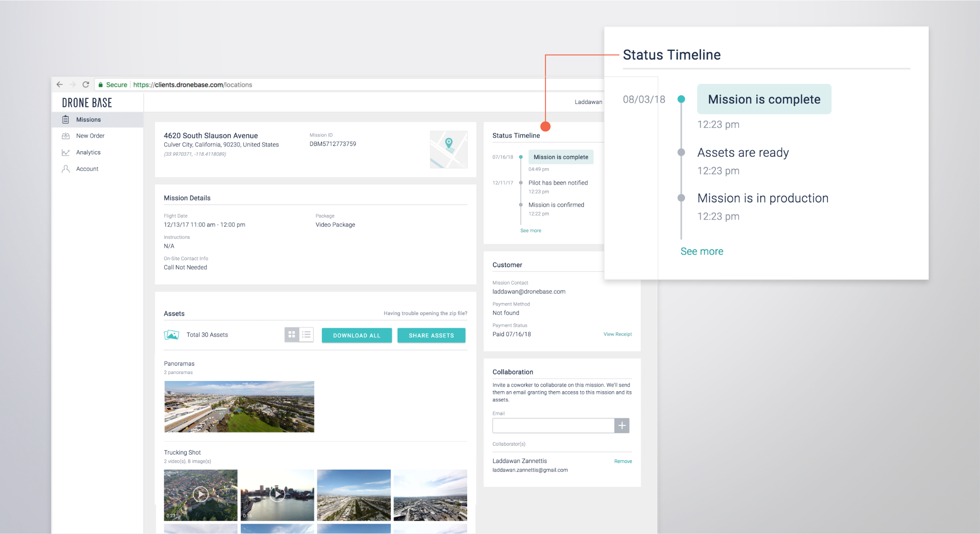Switch assets to grid view

click(292, 334)
